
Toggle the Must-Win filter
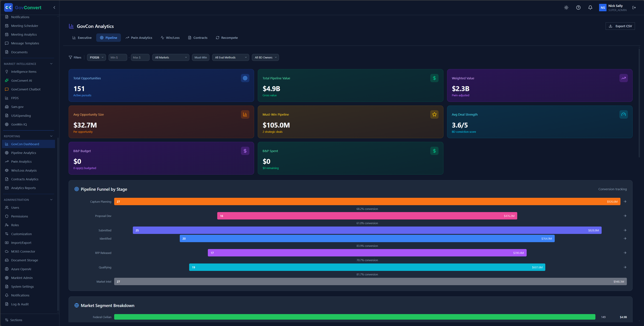pyautogui.click(x=200, y=57)
